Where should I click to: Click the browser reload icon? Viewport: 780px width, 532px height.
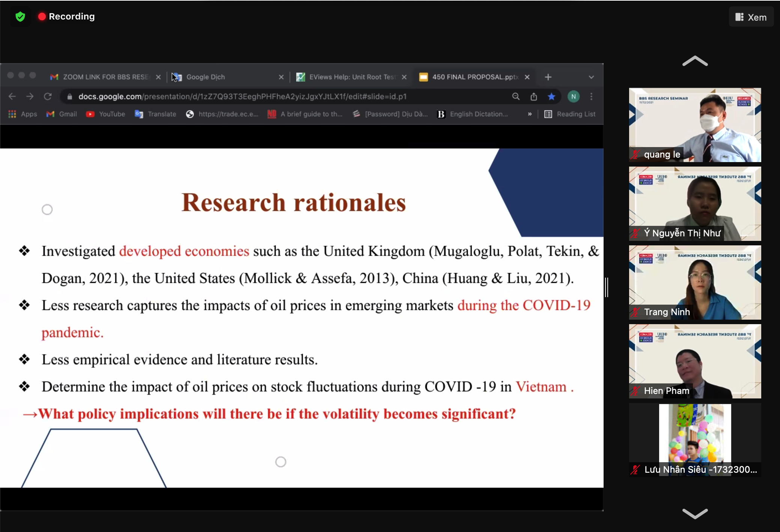click(48, 96)
